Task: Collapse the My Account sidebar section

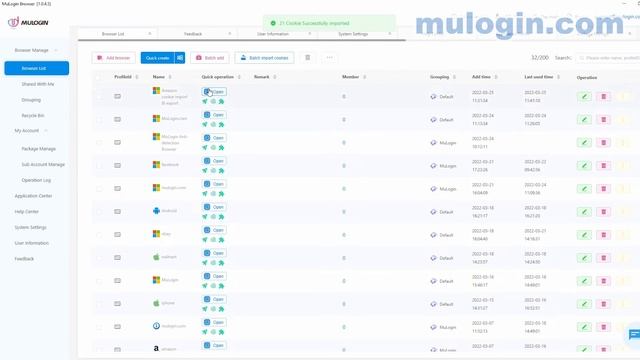Action: click(46, 131)
